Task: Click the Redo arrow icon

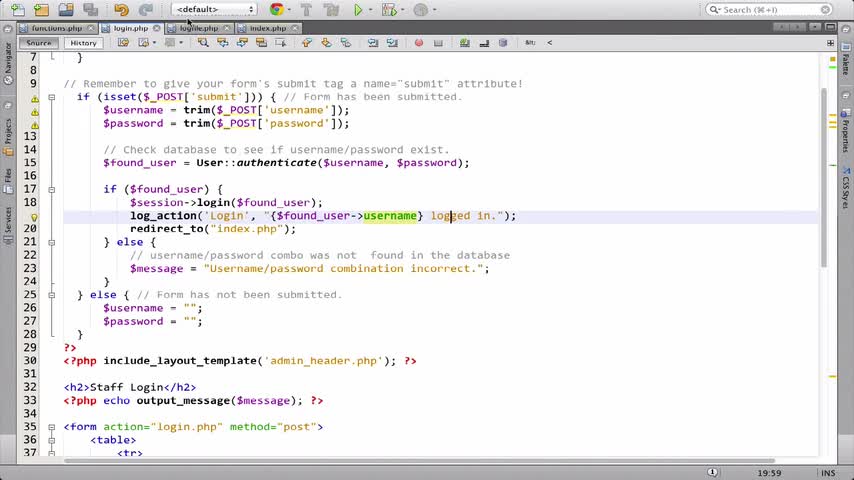Action: (145, 9)
